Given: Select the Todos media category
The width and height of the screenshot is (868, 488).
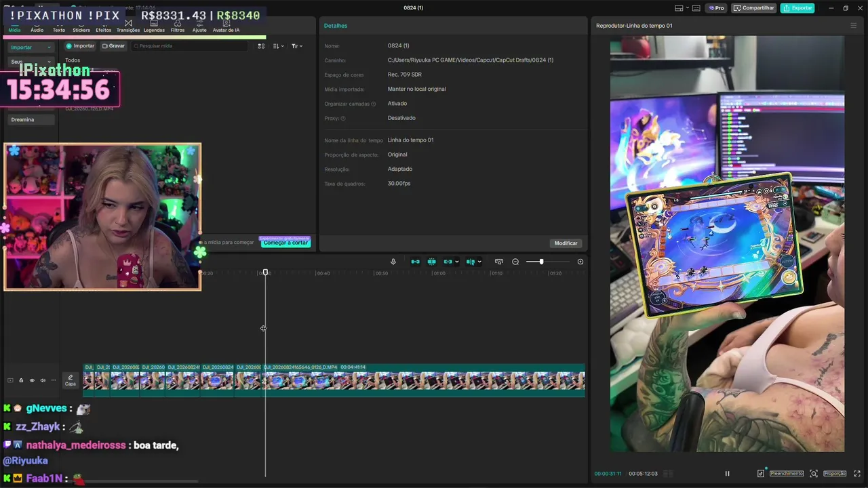Looking at the screenshot, I should (73, 60).
